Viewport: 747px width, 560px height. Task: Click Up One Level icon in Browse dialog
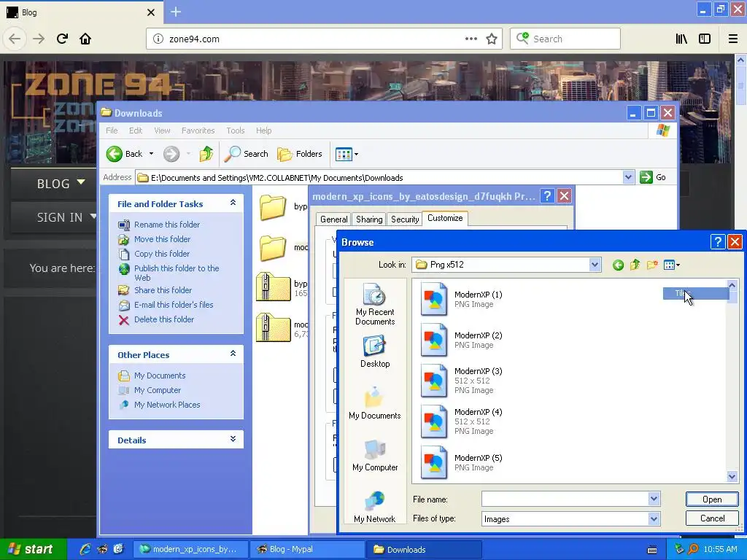(635, 265)
